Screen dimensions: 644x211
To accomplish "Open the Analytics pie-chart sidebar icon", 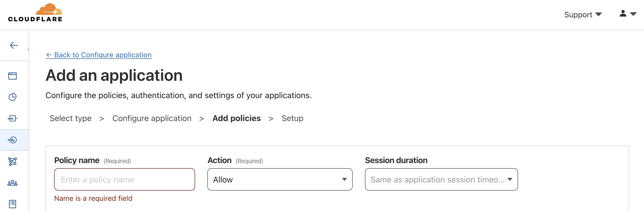I will (x=13, y=97).
